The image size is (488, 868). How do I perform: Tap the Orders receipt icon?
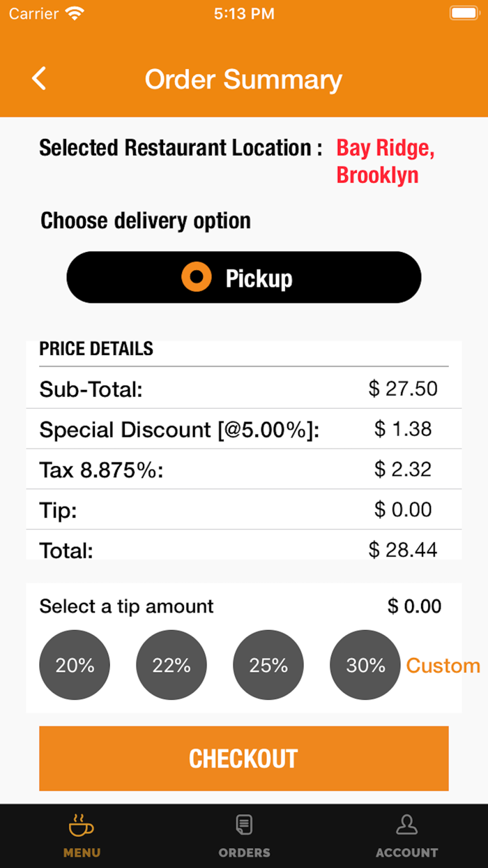244,825
